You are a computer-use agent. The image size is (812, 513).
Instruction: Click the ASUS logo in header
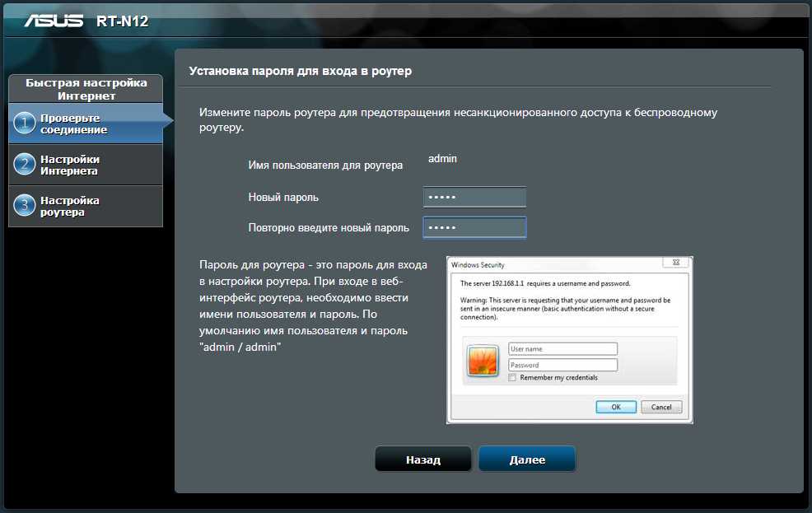click(54, 21)
